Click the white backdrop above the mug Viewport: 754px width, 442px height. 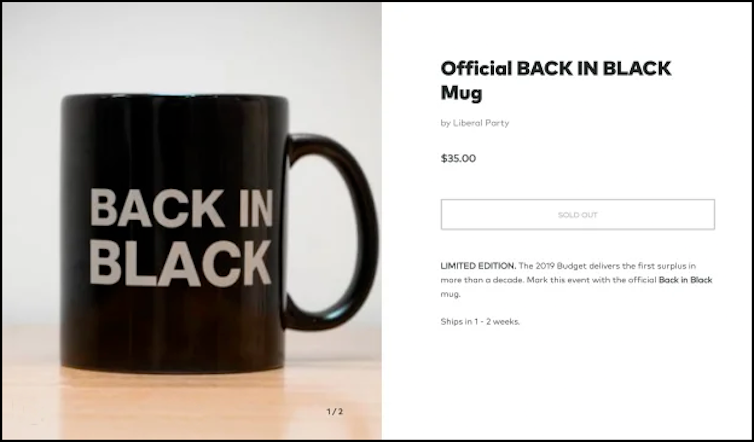point(192,48)
